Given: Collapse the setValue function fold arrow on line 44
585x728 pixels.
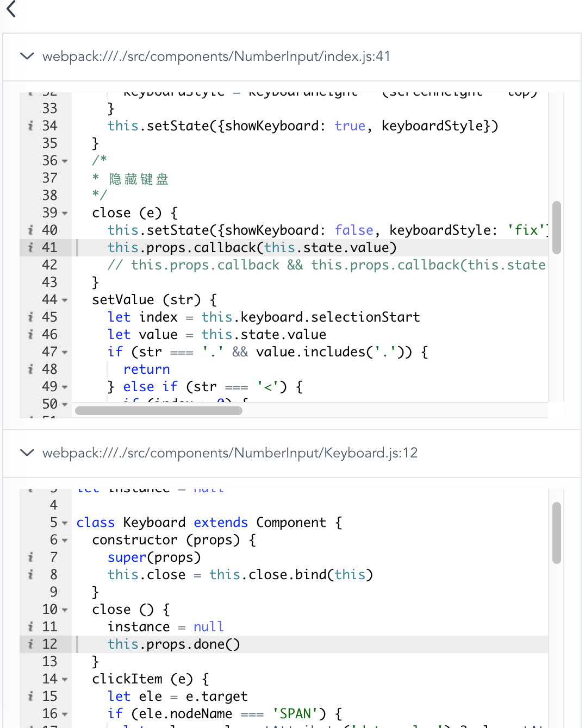Looking at the screenshot, I should [64, 299].
